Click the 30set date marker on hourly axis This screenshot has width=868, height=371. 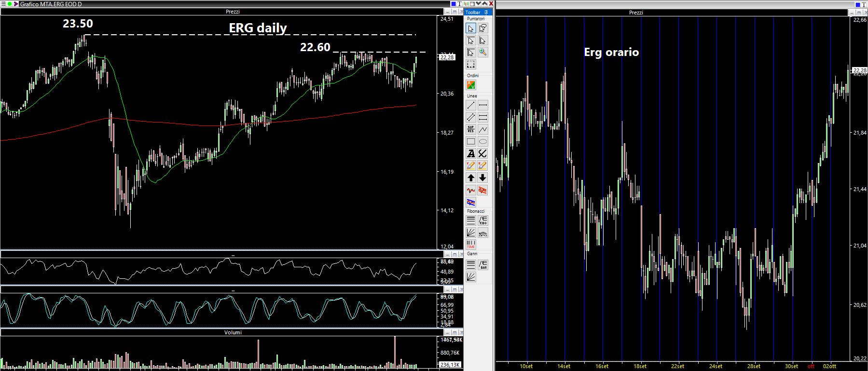point(791,366)
